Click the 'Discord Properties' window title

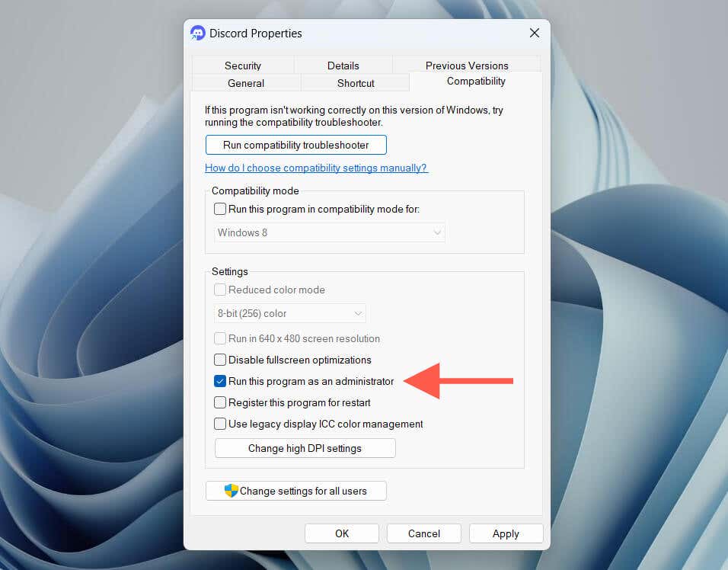255,33
